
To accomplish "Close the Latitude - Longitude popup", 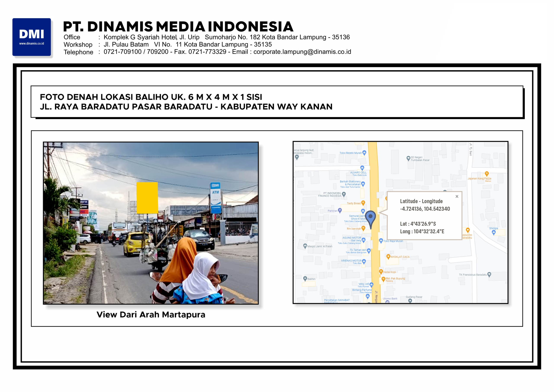I will click(457, 197).
